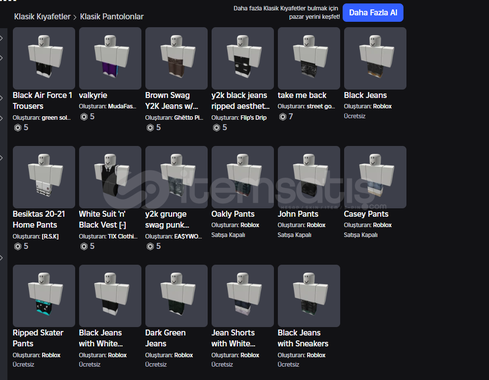Open the valkyrie item title
The image size is (489, 380).
coord(93,95)
